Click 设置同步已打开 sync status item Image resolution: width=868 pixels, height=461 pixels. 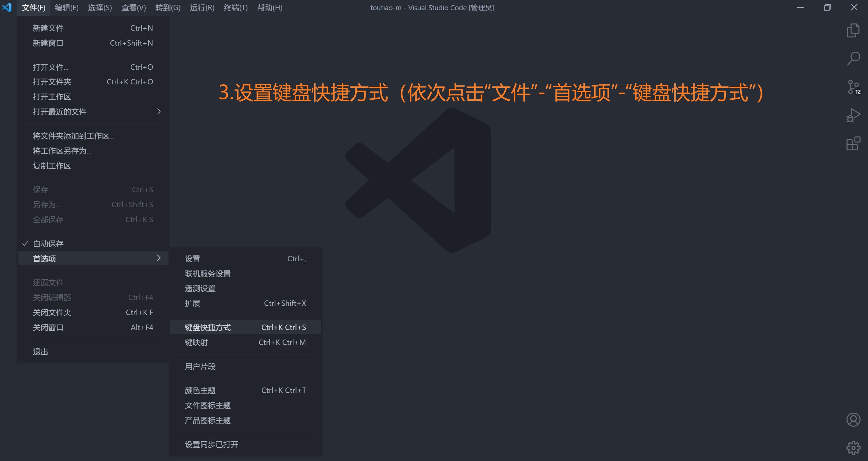pos(211,444)
